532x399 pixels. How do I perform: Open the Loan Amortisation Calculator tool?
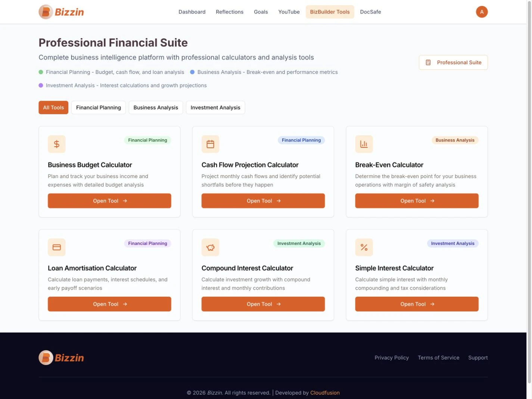(x=109, y=304)
